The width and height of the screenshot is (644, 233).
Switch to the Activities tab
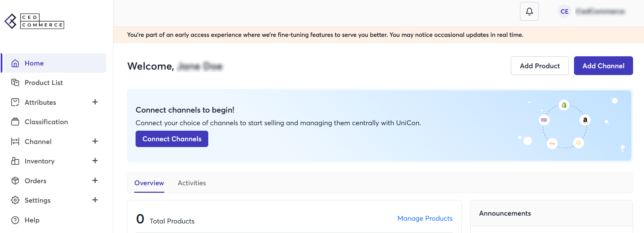192,183
